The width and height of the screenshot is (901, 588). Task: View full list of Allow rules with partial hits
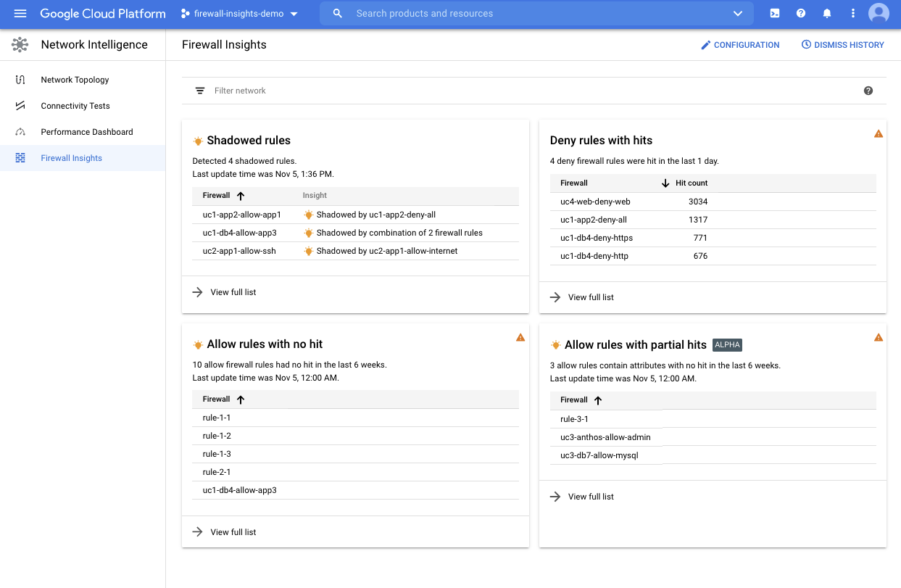(582, 497)
